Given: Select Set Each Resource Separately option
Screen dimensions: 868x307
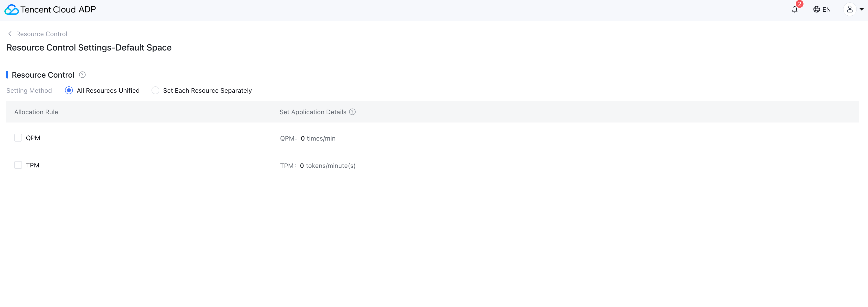Looking at the screenshot, I should pos(155,90).
